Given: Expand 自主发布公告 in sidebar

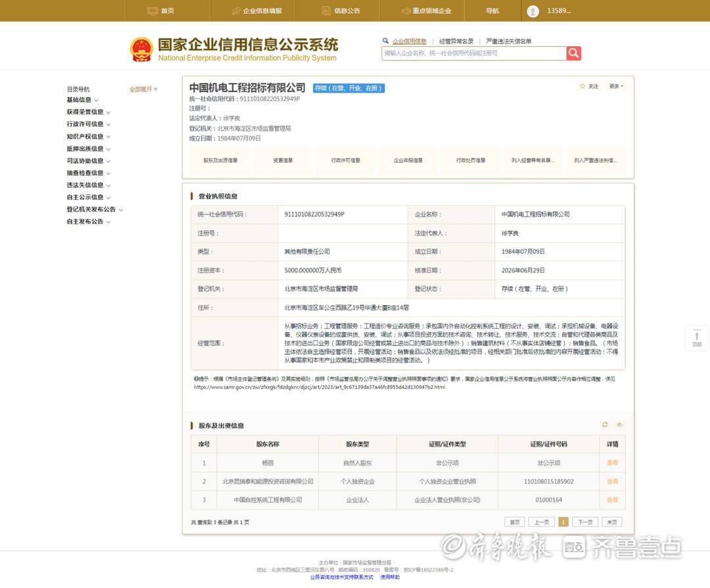Looking at the screenshot, I should tap(88, 222).
